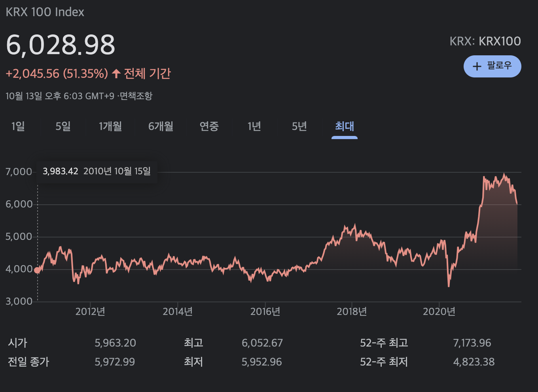The width and height of the screenshot is (538, 392).
Task: Select the 1일 time range tab
Action: click(x=18, y=126)
